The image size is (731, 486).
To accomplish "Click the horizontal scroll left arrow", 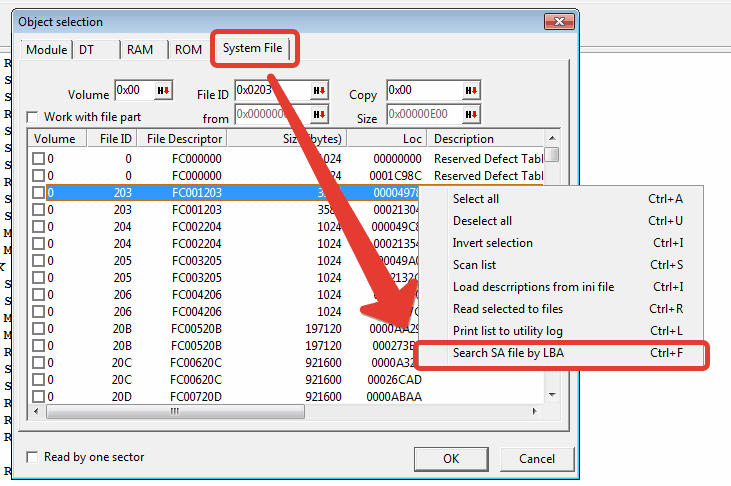I will 37,411.
